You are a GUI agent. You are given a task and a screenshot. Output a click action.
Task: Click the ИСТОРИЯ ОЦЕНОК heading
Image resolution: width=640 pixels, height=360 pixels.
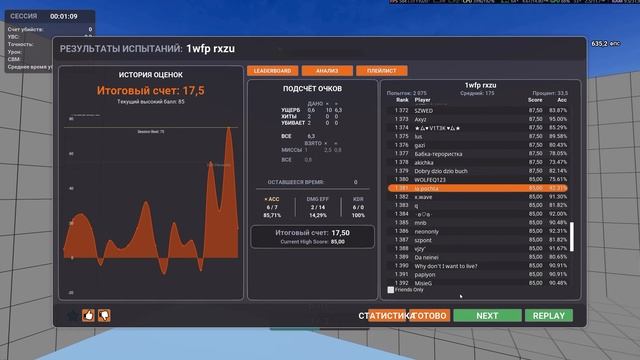tap(151, 75)
